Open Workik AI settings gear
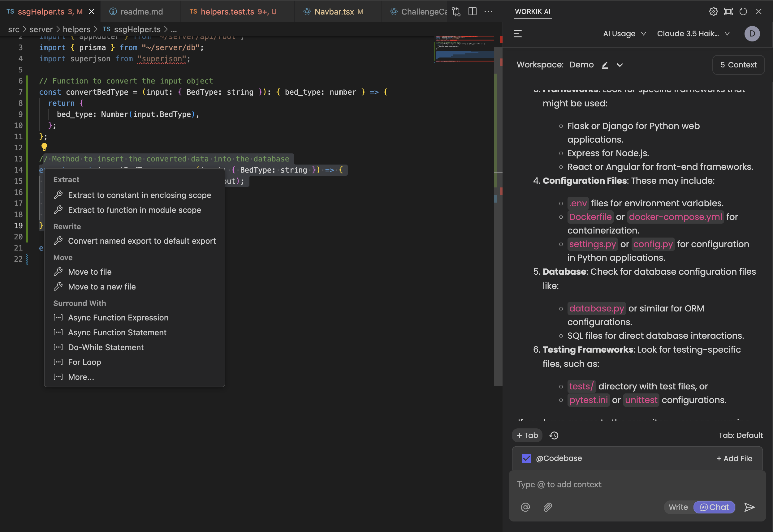Image resolution: width=773 pixels, height=532 pixels. [x=713, y=12]
